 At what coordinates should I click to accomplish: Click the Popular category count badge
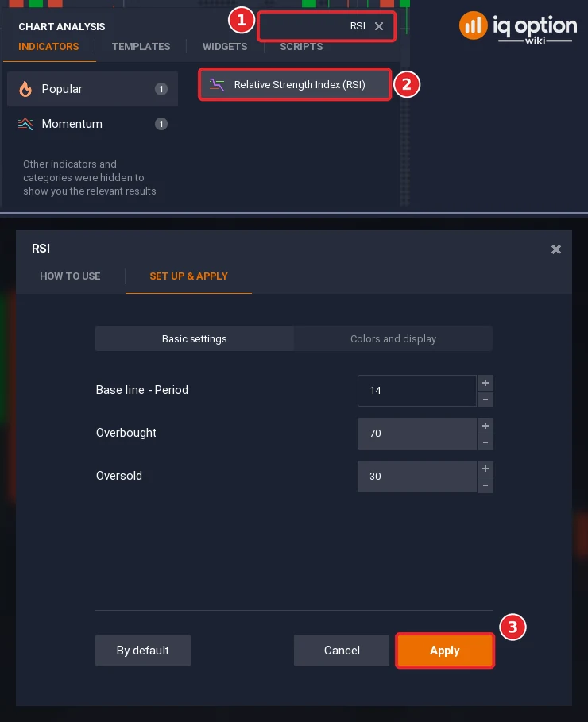click(x=161, y=89)
